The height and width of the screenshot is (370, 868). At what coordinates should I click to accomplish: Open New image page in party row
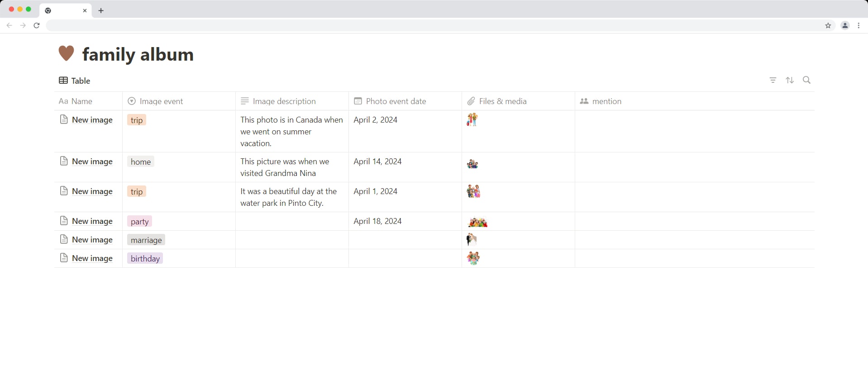pos(92,221)
